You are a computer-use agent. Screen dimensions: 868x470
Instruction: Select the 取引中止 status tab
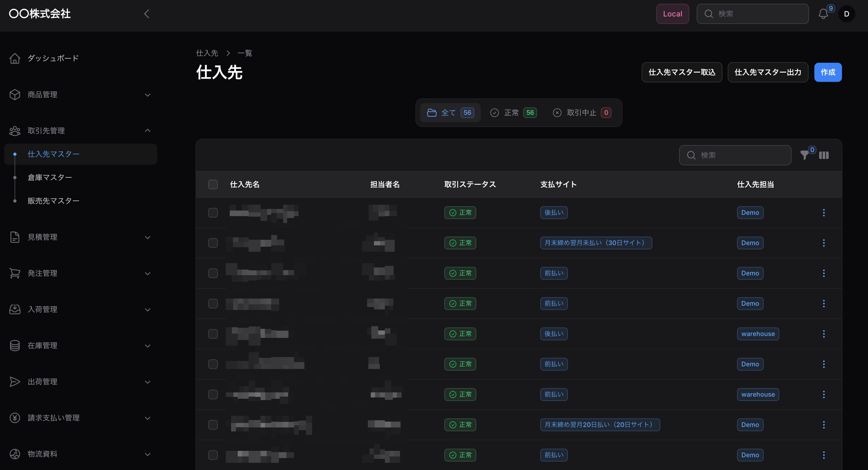(582, 113)
